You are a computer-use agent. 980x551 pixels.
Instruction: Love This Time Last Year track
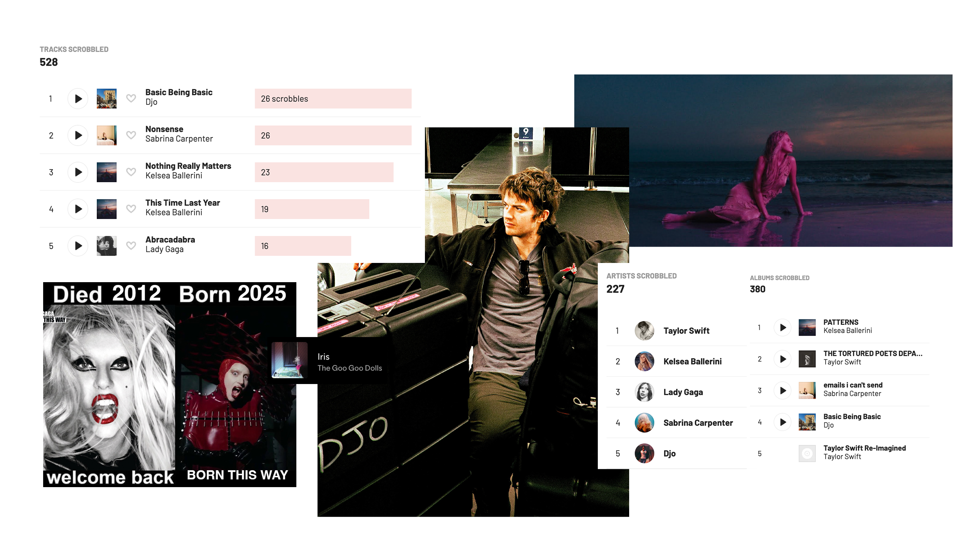click(131, 209)
